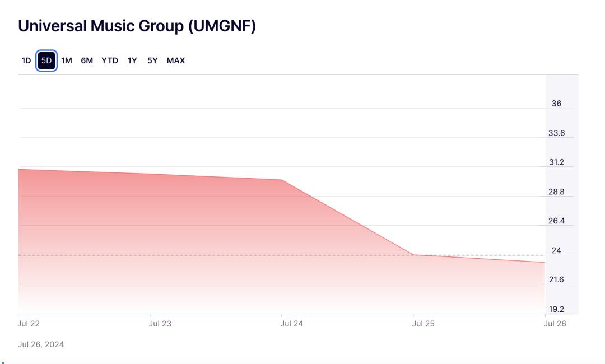This screenshot has width=605, height=364.
Task: Click the 28.8 price axis label
Action: pyautogui.click(x=556, y=192)
